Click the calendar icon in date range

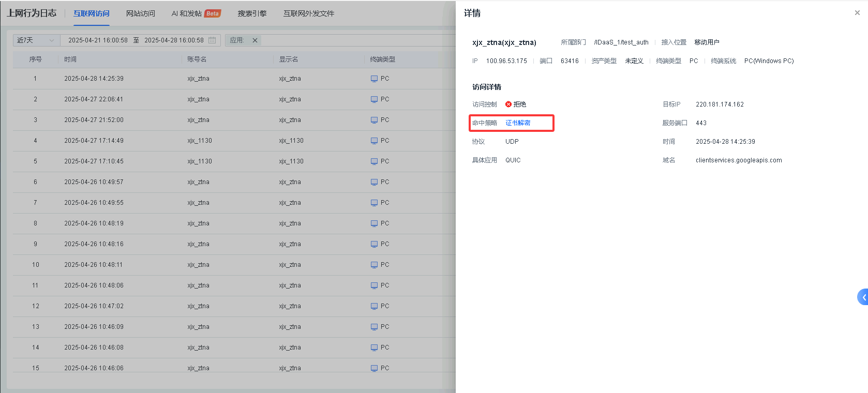[212, 40]
